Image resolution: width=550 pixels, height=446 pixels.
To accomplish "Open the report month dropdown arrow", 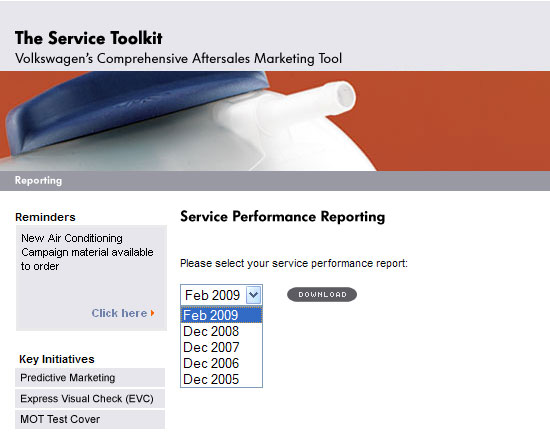I will coord(254,295).
